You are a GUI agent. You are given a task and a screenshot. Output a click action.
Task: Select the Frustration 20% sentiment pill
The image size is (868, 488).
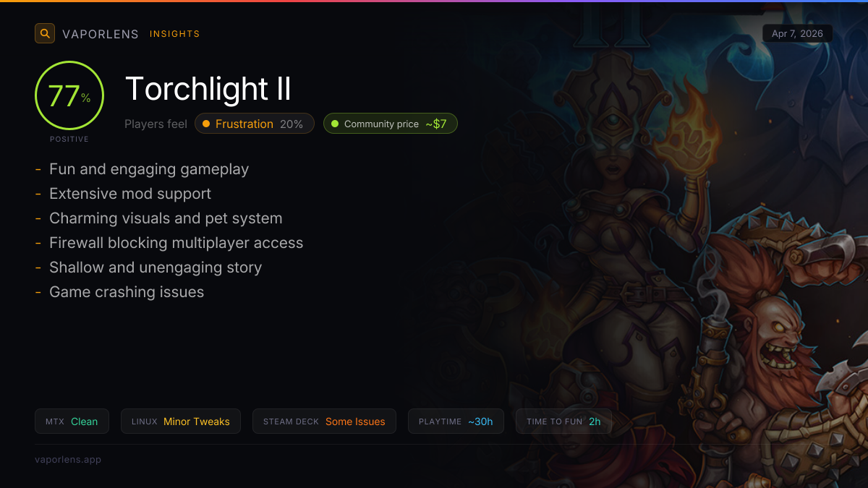[255, 124]
